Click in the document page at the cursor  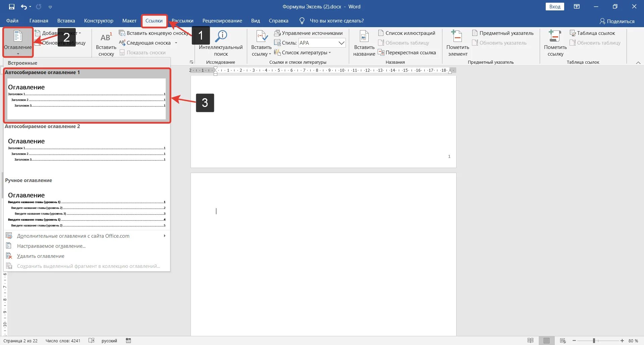(x=216, y=211)
